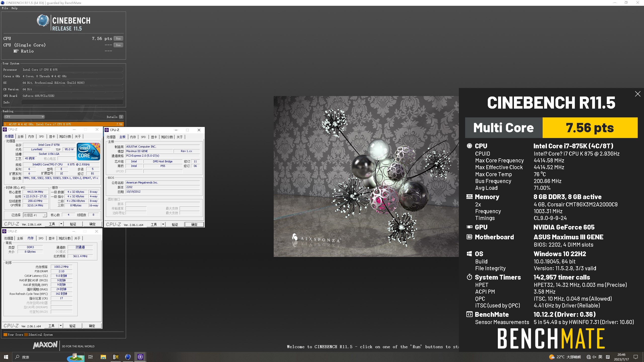This screenshot has width=644, height=362.
Task: Open the clock showing 20:46 2023/7/17
Action: (x=621, y=357)
